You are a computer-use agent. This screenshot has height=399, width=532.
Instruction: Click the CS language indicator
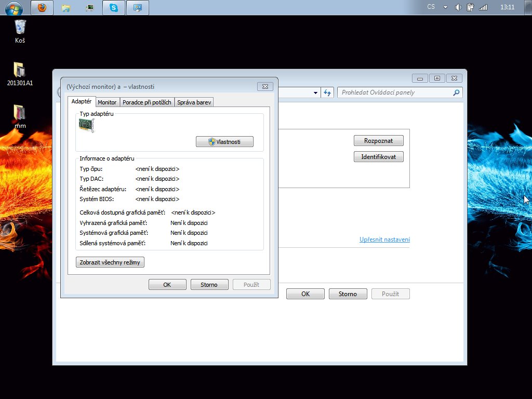(431, 7)
